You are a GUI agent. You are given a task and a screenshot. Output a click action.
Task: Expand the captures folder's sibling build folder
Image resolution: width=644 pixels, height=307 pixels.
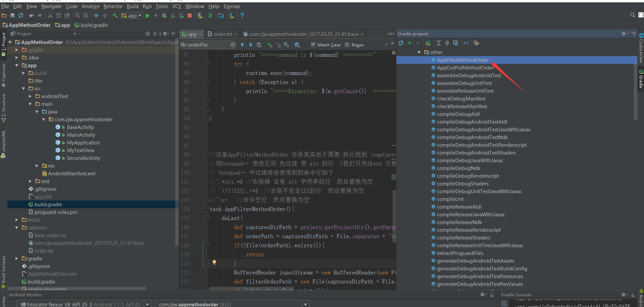pos(17,220)
